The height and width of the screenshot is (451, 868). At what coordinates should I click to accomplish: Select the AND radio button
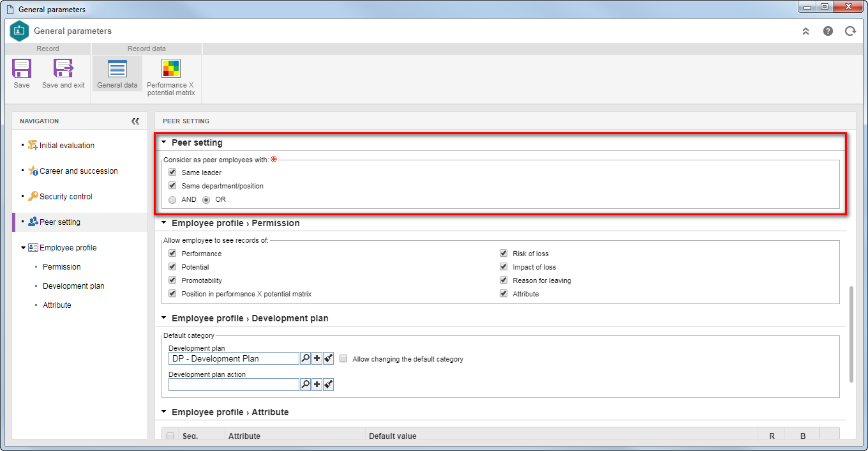point(172,199)
